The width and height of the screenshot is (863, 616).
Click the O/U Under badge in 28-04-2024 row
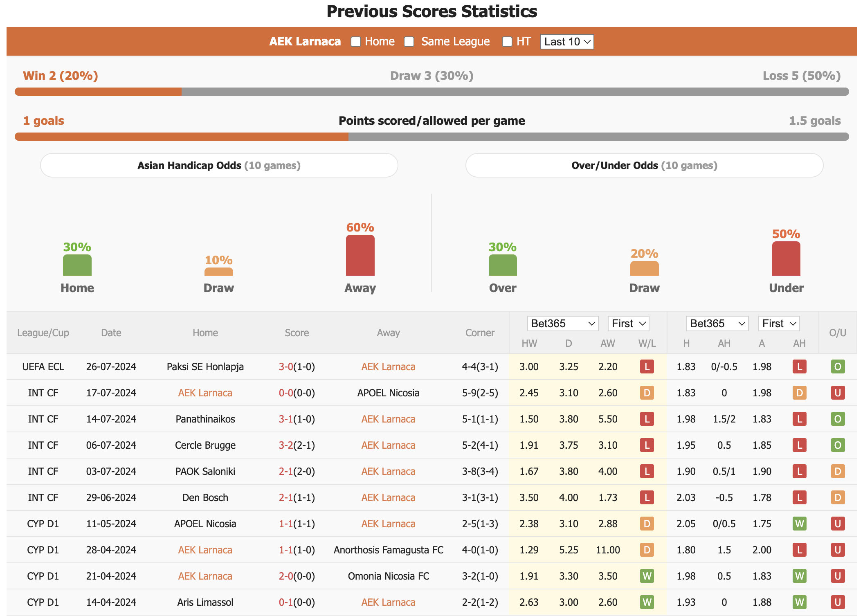(838, 550)
